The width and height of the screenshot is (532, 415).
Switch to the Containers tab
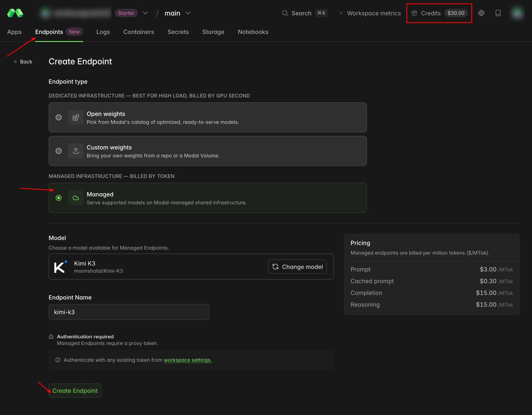tap(138, 32)
